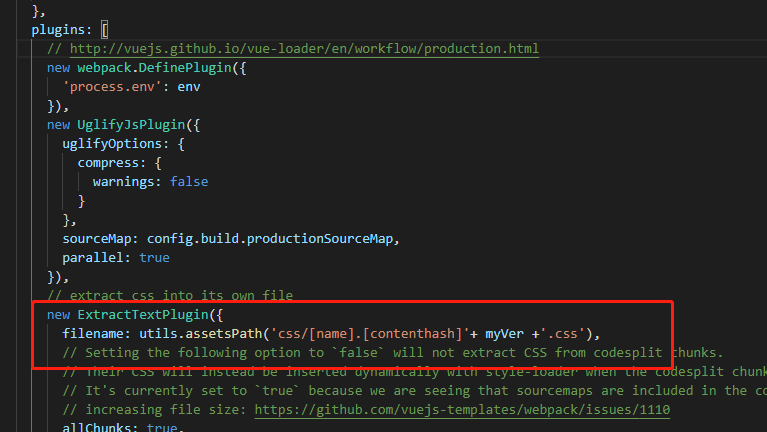Click the 'compress:' property
The width and height of the screenshot is (767, 432).
(x=112, y=163)
